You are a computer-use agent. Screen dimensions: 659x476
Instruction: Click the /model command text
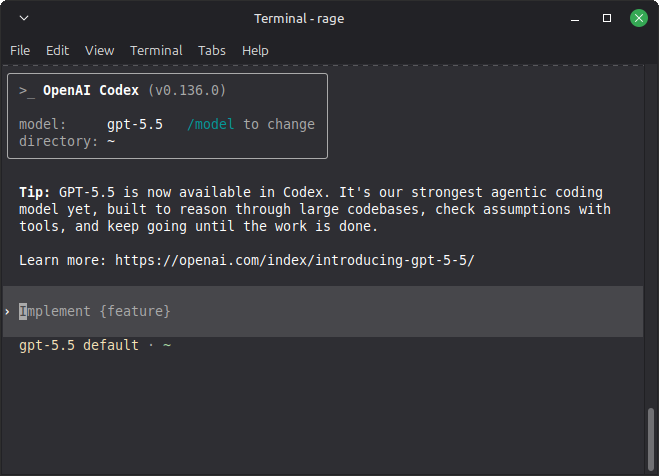click(211, 124)
